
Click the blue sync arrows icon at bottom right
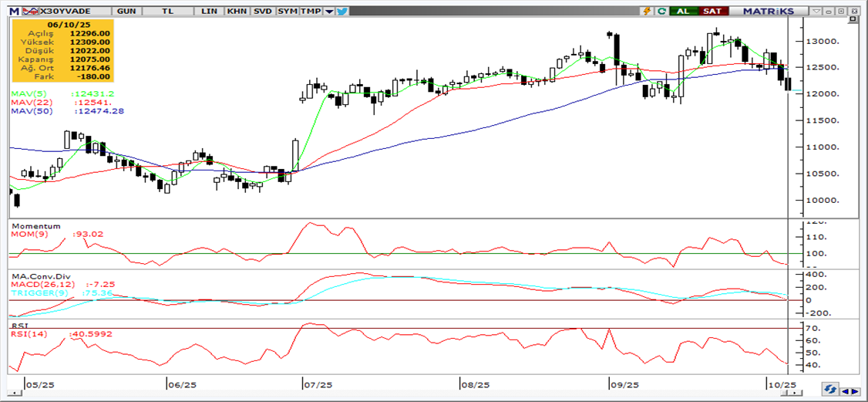pyautogui.click(x=830, y=390)
